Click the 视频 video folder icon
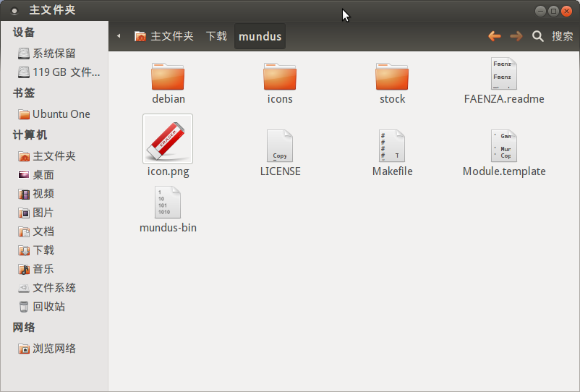Image resolution: width=580 pixels, height=392 pixels. [24, 194]
